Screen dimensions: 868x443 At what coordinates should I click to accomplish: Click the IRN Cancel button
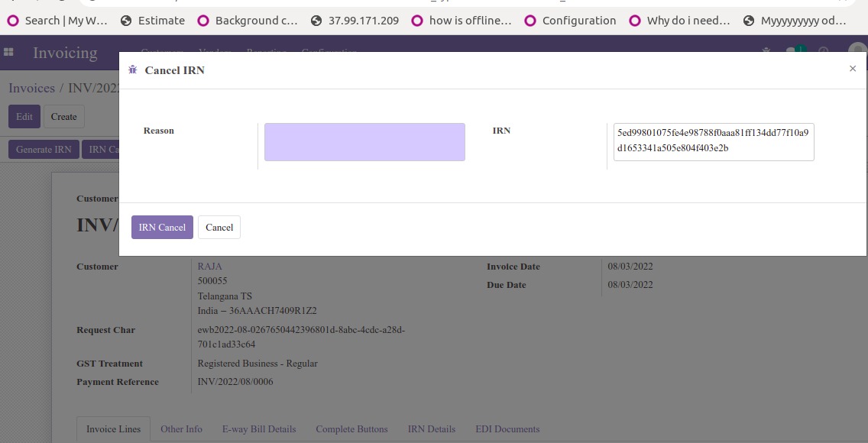click(162, 227)
